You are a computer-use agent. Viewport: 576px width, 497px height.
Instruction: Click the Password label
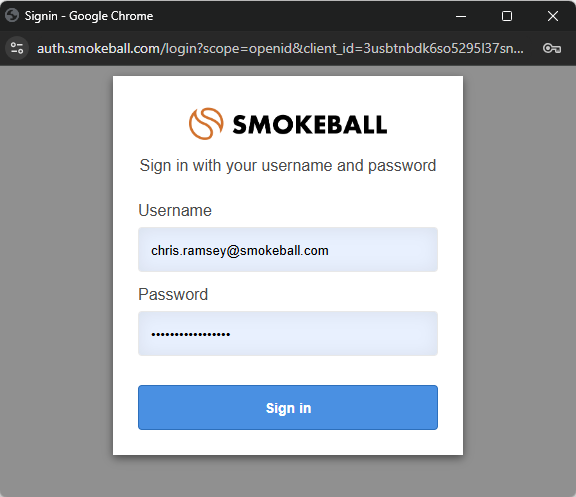click(x=173, y=294)
